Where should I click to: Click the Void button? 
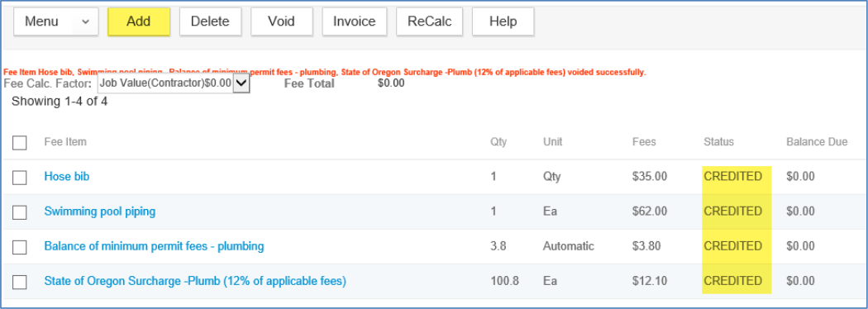click(x=281, y=21)
